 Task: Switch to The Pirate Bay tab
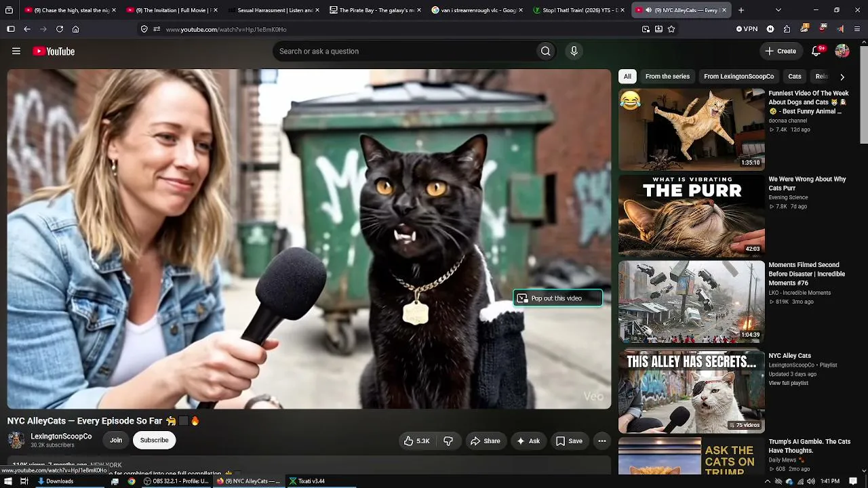point(375,10)
